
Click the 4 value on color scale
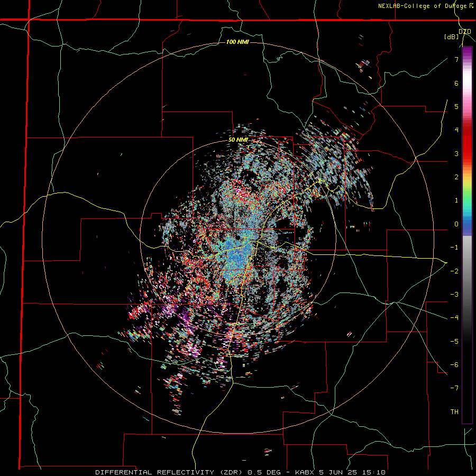pyautogui.click(x=456, y=130)
